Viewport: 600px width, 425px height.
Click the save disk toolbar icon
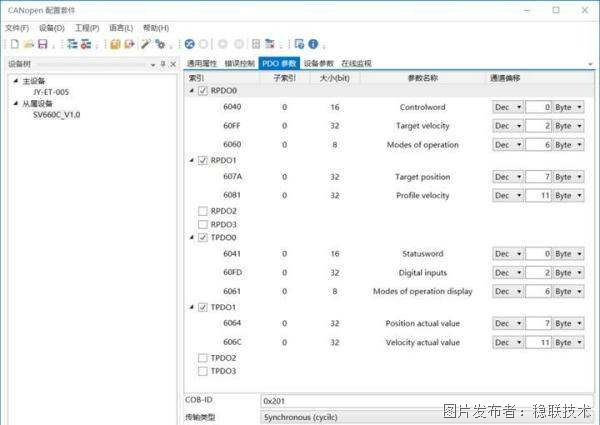click(42, 44)
